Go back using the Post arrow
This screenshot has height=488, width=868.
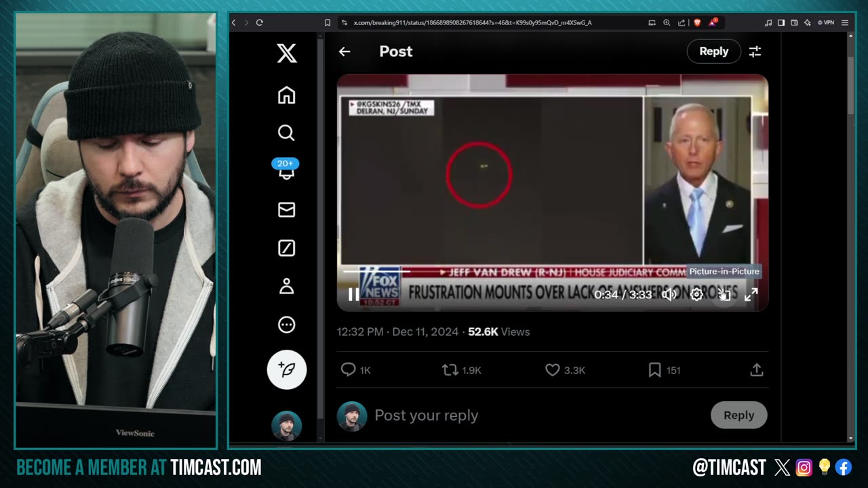pyautogui.click(x=344, y=52)
